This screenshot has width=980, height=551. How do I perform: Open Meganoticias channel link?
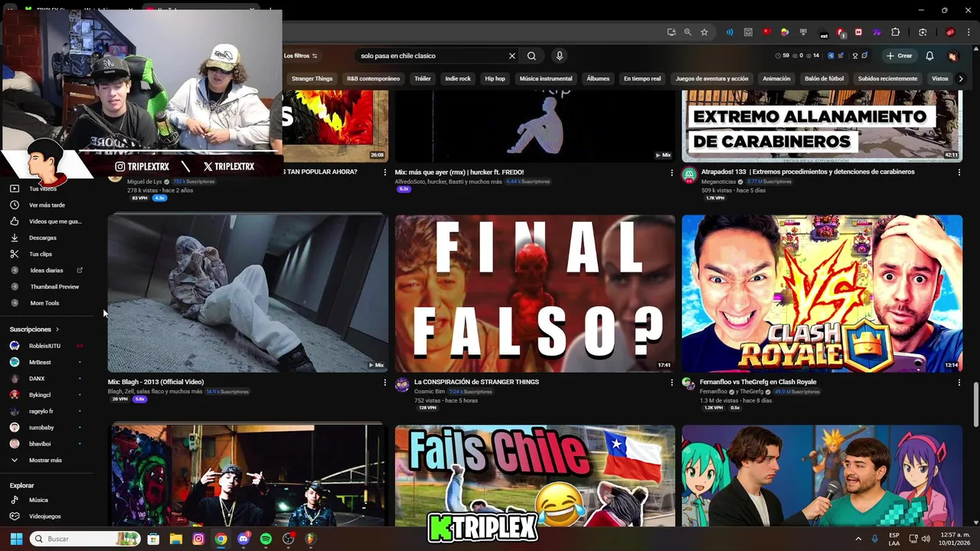coord(718,181)
